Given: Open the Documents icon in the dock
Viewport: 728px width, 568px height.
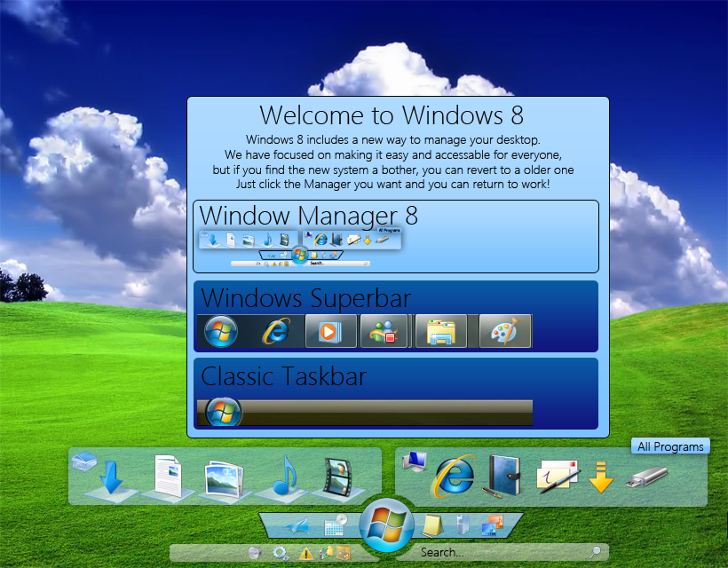Looking at the screenshot, I should [x=166, y=476].
